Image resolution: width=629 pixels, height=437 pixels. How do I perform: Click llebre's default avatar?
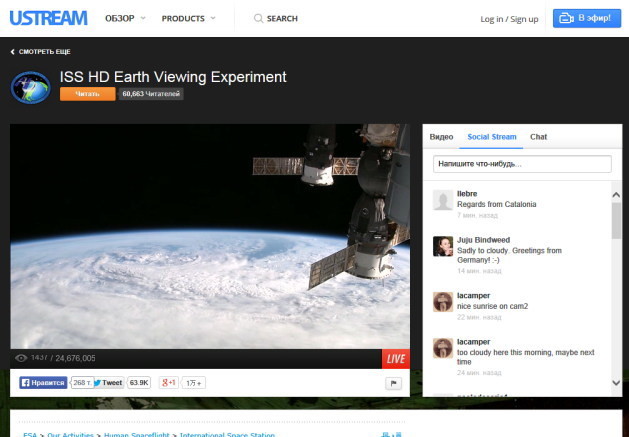point(443,200)
